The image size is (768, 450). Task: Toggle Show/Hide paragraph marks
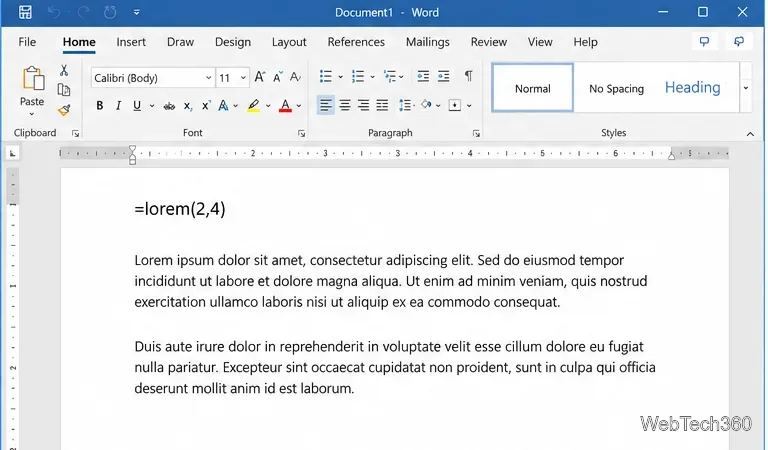coord(469,76)
